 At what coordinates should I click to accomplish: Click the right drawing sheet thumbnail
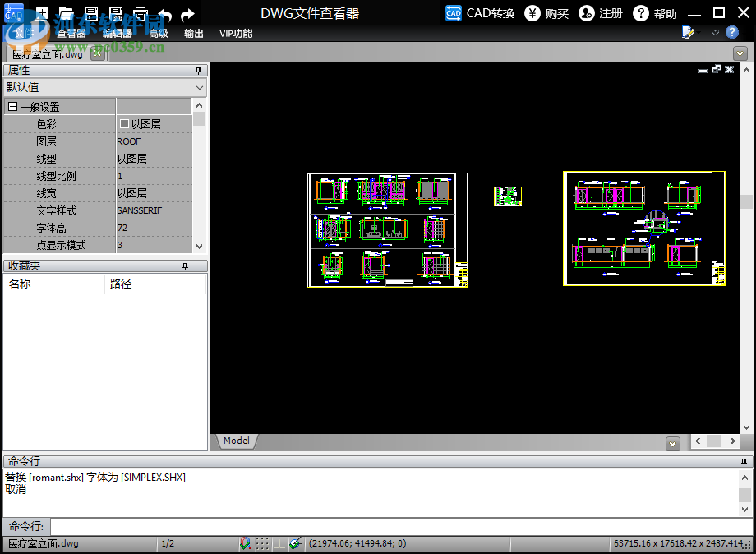644,229
